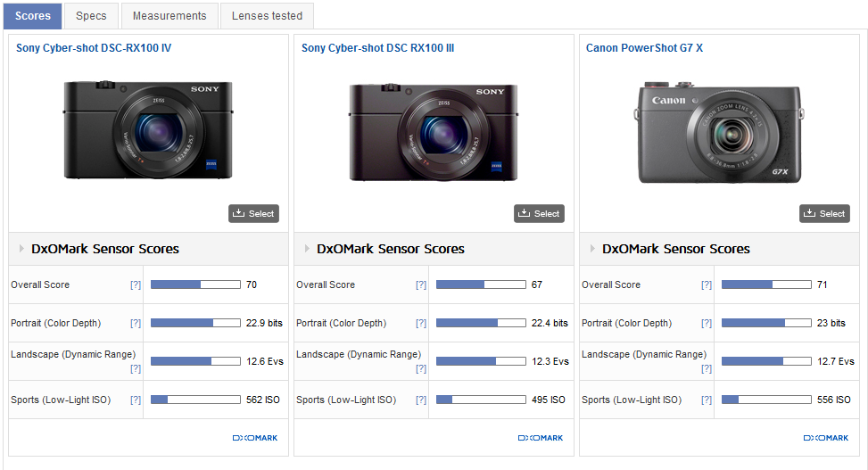
Task: Open Landscape Dynamic Range help for RX100 III
Action: [x=421, y=368]
